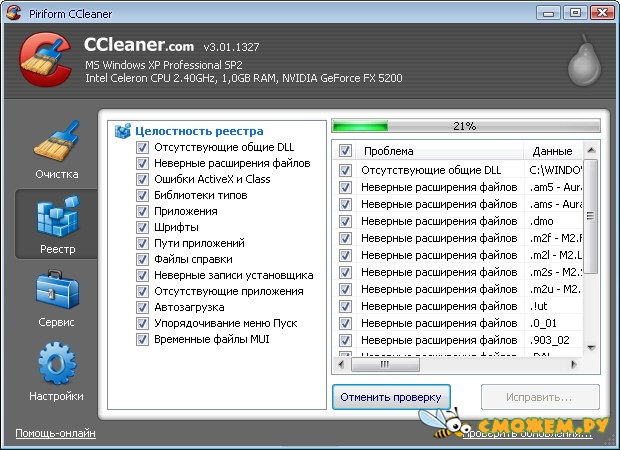This screenshot has height=450, width=620.
Task: Toggle the Неверные записи установщика checkbox
Action: (142, 275)
